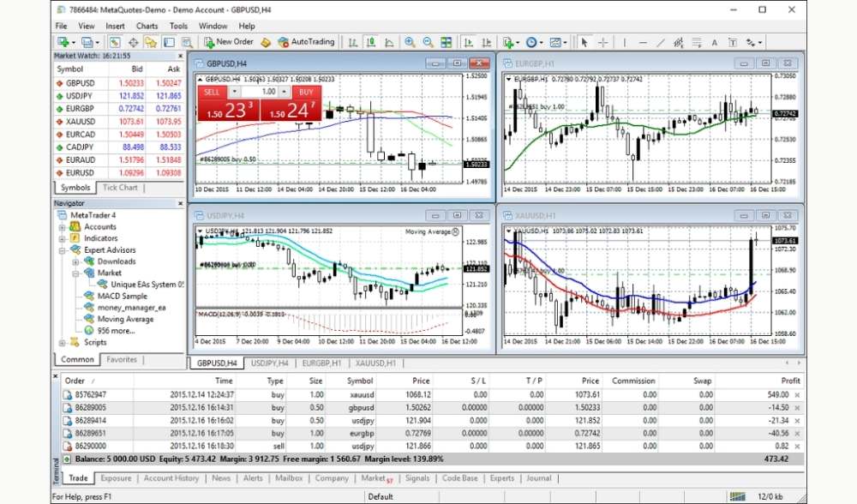Screen dimensions: 857x504
Task: Expand the Indicators node in Navigator
Action: (62, 238)
